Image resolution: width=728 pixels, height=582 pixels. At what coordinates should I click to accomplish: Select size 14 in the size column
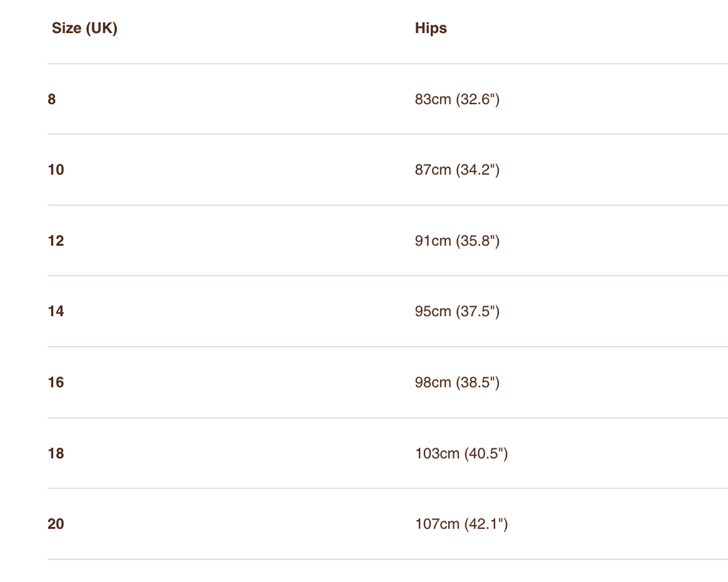coord(55,311)
